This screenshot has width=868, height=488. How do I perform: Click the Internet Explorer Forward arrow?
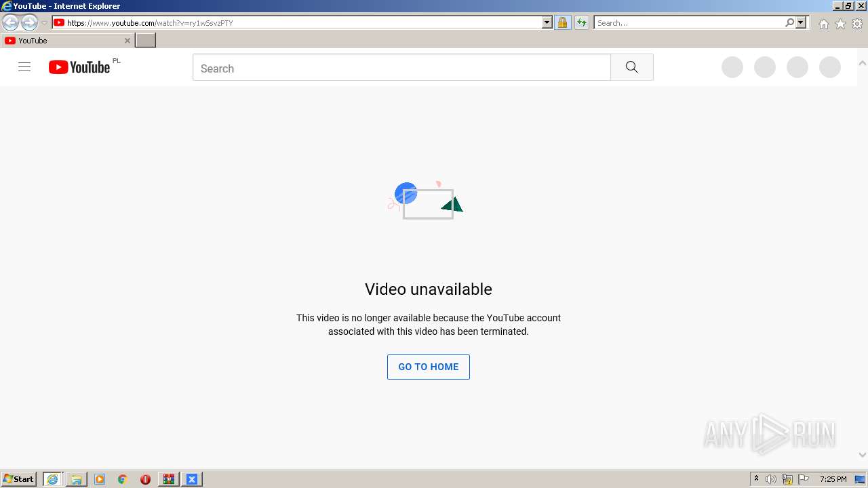point(29,23)
